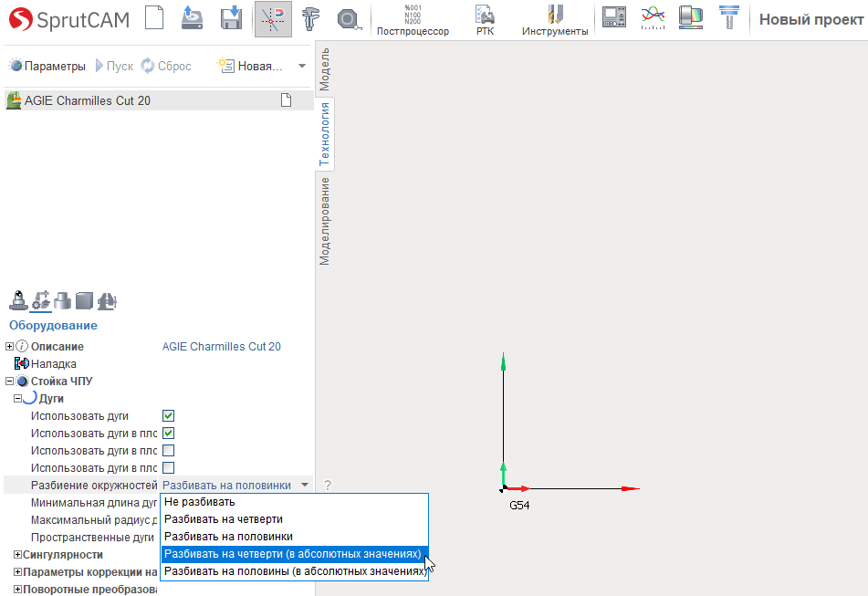Open the Постпроцессор tool
The image size is (868, 596).
point(413,20)
